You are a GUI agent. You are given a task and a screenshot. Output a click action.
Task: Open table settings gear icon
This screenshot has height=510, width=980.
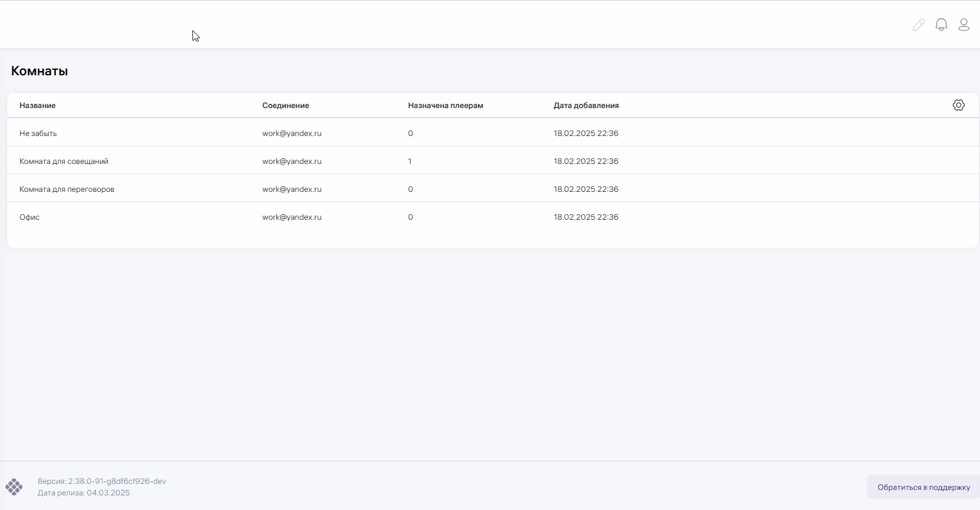pos(958,105)
